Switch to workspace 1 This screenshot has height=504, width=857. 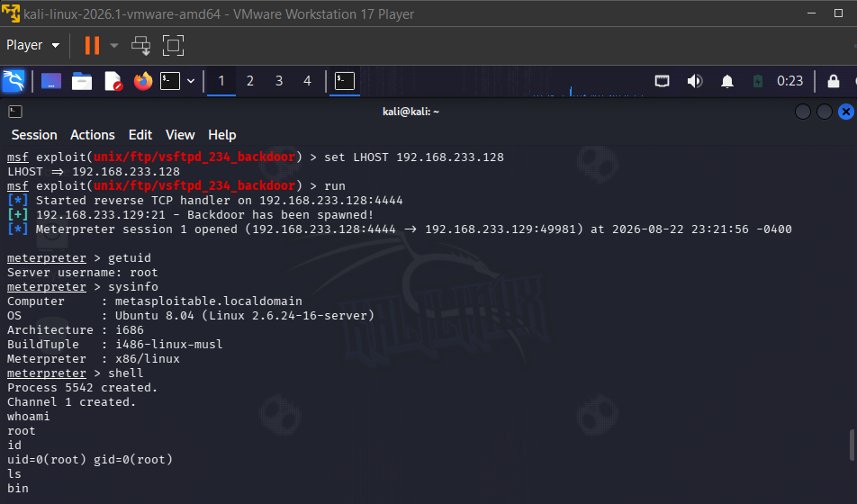point(221,81)
